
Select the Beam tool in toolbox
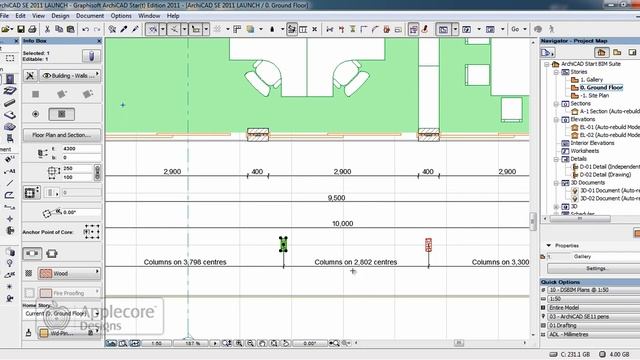point(10,103)
